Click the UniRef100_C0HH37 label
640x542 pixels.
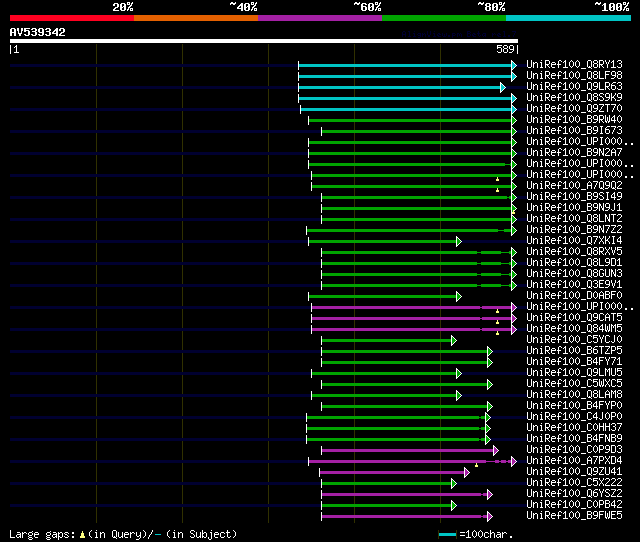pos(574,428)
